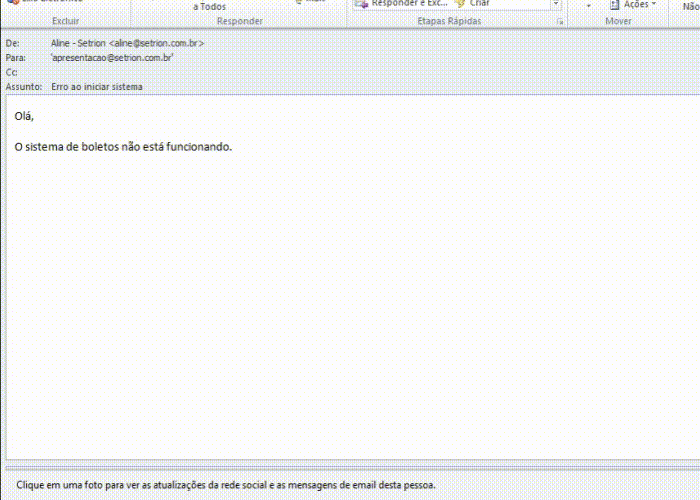Click text 'O sistema de boletos não está funcionando.'
This screenshot has width=700, height=500.
point(123,147)
